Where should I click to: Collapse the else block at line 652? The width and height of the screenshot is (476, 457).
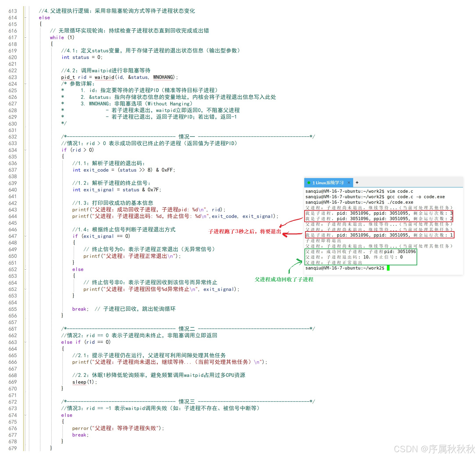pos(25,269)
